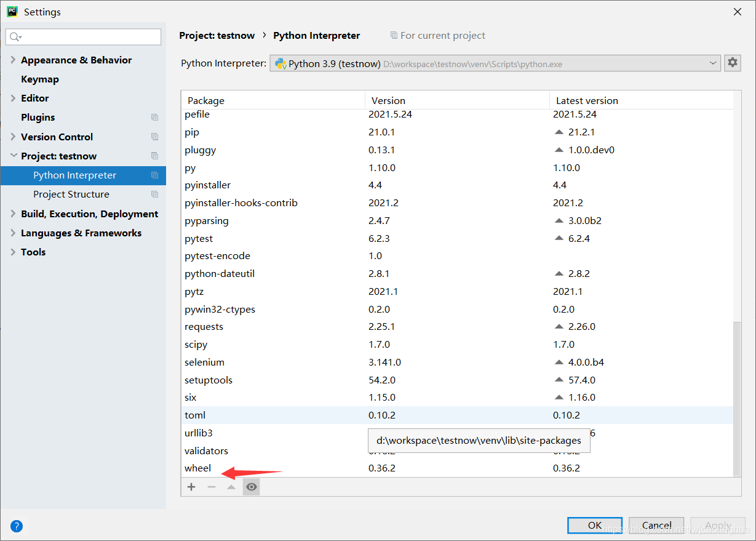
Task: Sort by Version column header
Action: 457,100
